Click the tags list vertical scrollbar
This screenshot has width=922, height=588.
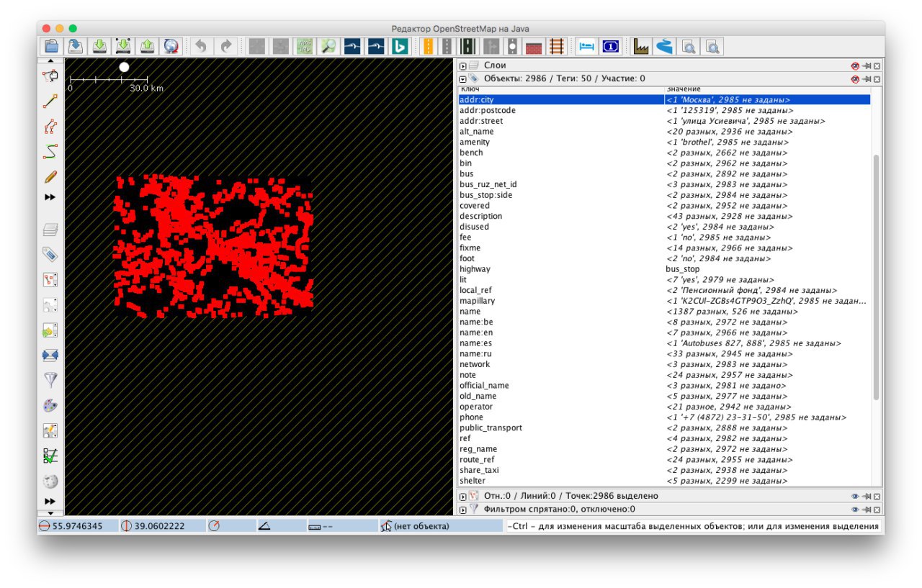click(x=876, y=277)
